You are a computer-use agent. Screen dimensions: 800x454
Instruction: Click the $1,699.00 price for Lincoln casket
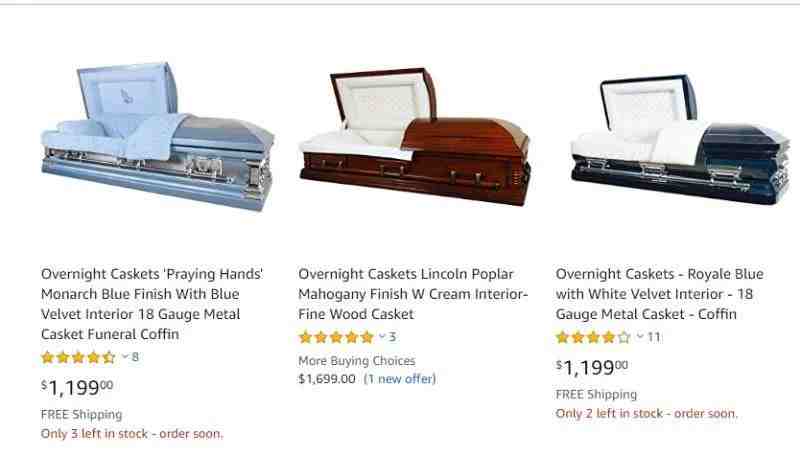click(x=327, y=379)
